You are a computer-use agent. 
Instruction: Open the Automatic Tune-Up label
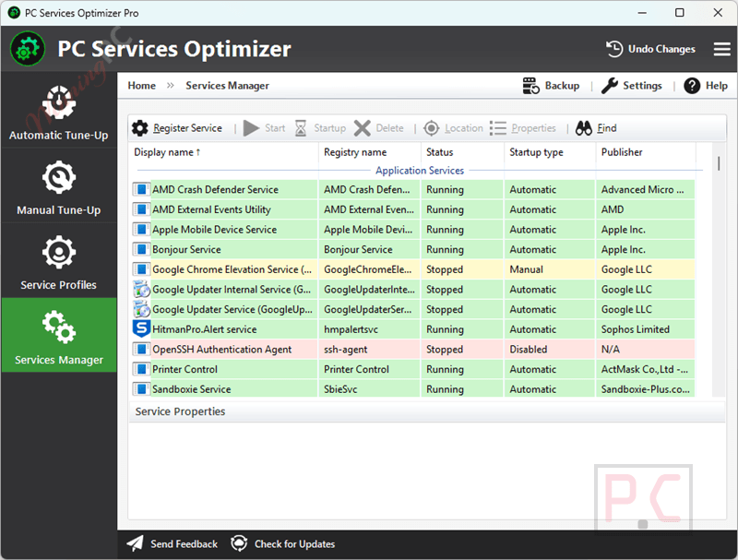(59, 136)
